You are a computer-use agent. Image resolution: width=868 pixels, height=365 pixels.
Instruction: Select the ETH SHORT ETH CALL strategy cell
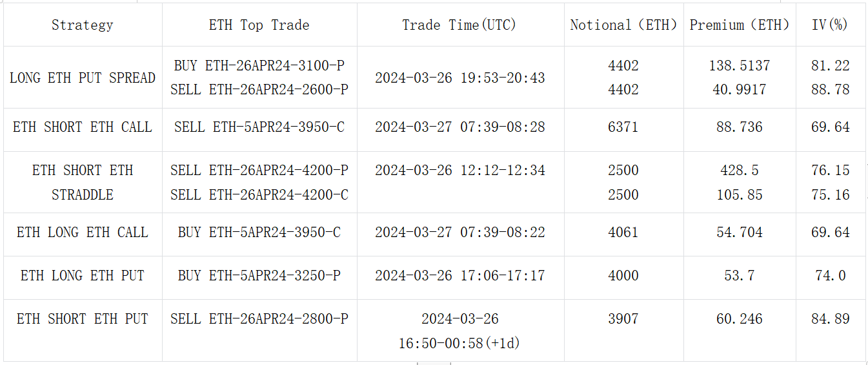[82, 127]
